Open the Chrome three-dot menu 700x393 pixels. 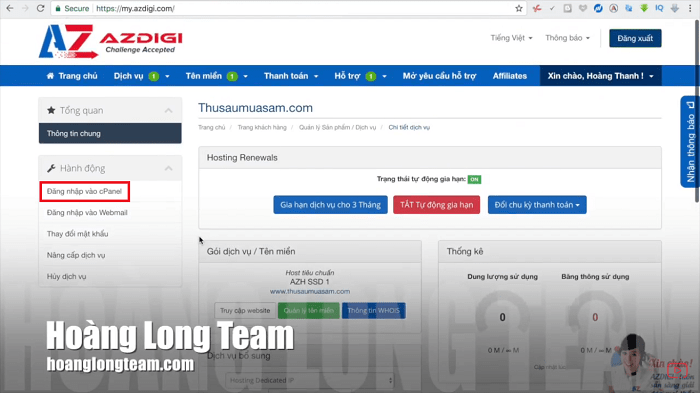click(x=690, y=8)
